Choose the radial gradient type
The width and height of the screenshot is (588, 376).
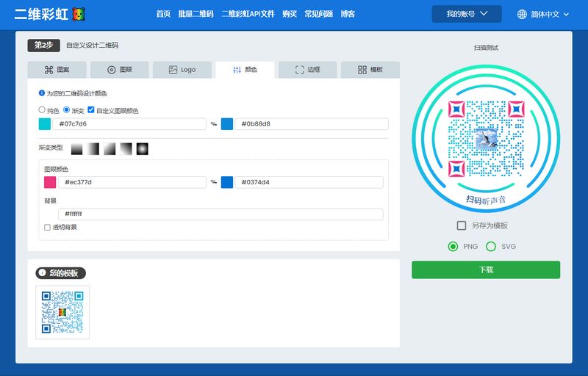tap(143, 148)
